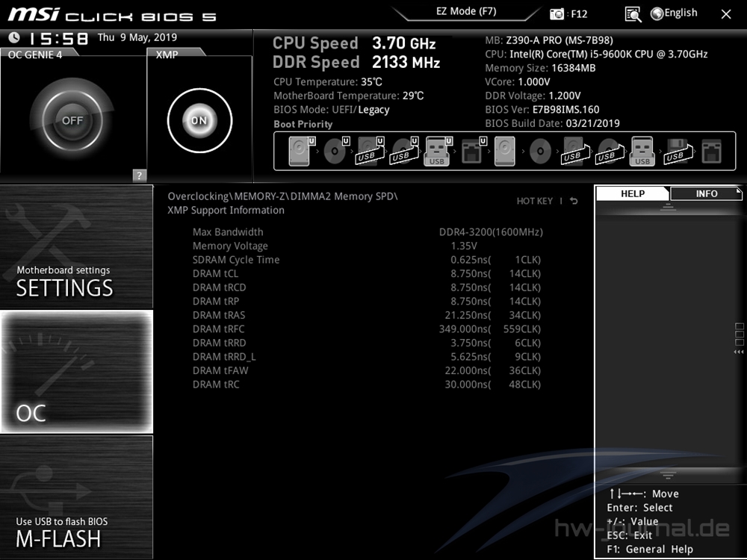This screenshot has width=747, height=560.
Task: Select the DRAM tRRD_L row
Action: click(367, 356)
